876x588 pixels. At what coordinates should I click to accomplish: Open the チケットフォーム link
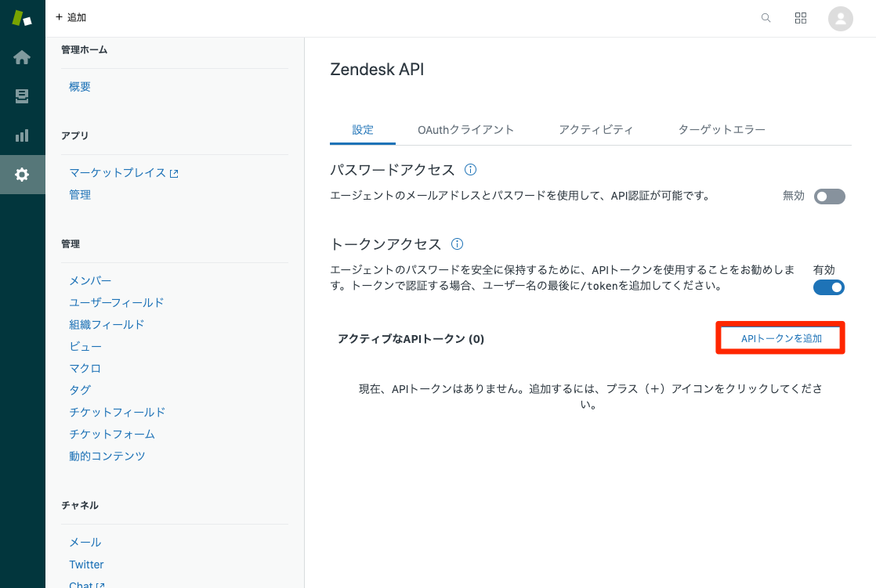pos(112,434)
